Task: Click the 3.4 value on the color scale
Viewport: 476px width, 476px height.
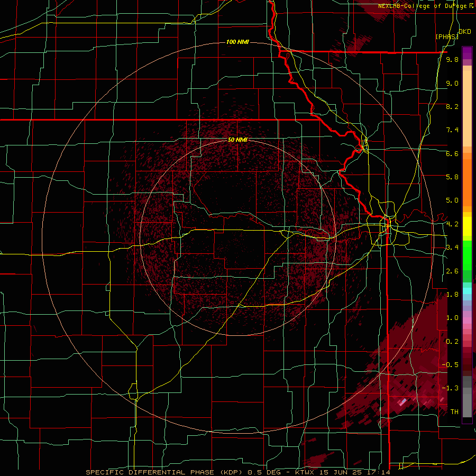Action: [452, 248]
